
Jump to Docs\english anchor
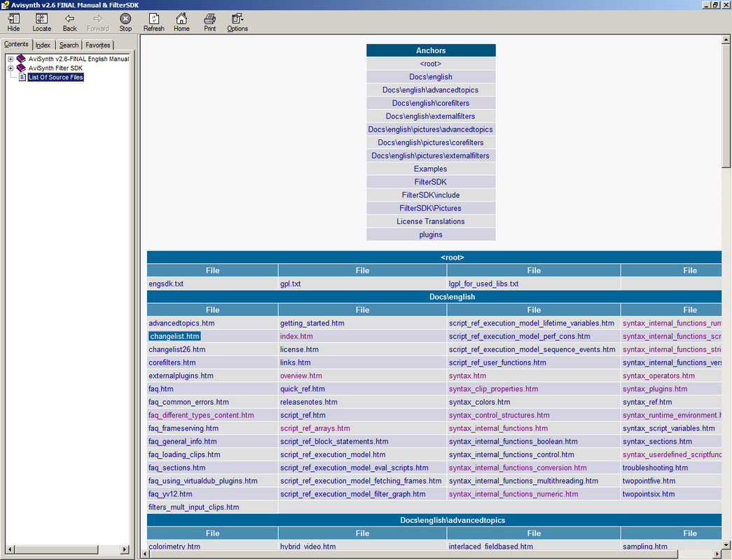[430, 77]
